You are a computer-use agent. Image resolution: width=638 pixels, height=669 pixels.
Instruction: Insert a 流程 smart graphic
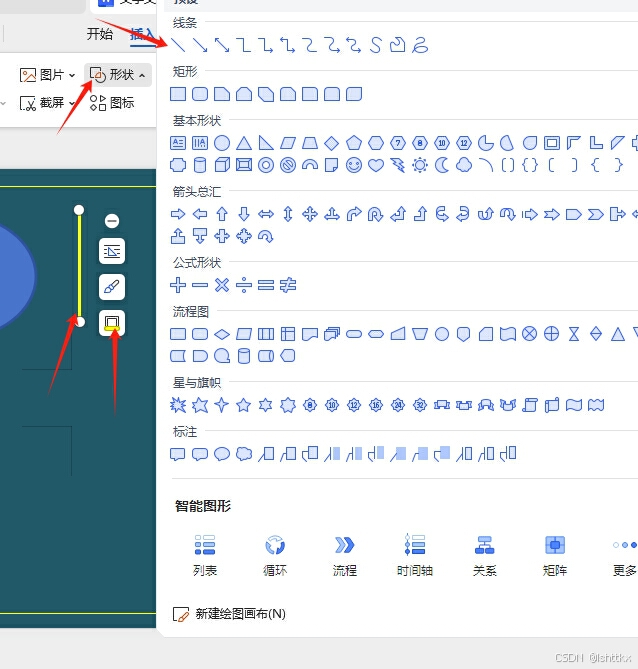(345, 555)
